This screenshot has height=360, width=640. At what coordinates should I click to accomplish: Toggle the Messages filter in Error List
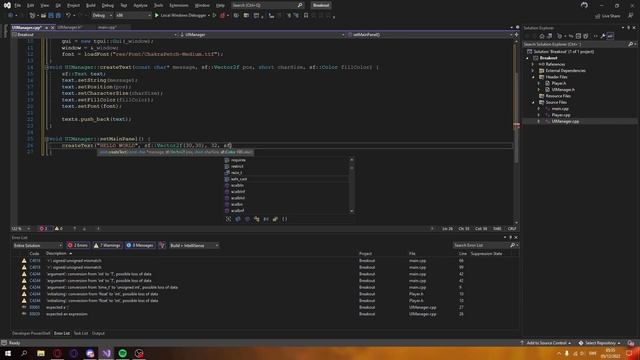(x=140, y=245)
